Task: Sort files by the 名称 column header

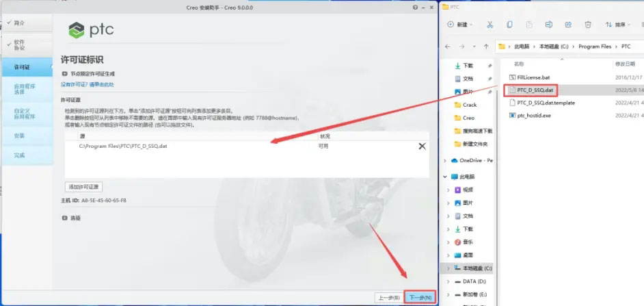Action: [519, 64]
